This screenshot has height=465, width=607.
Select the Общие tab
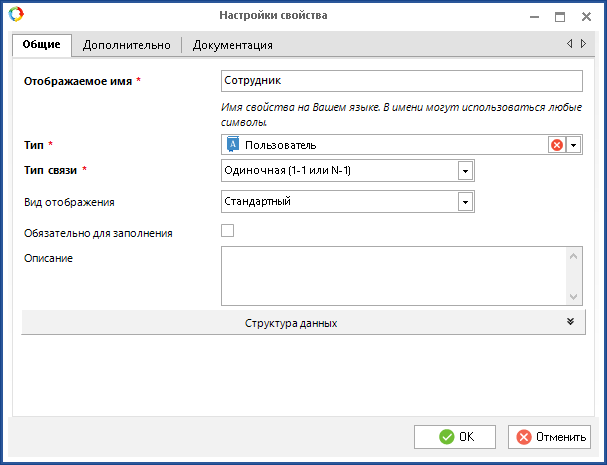tap(42, 45)
